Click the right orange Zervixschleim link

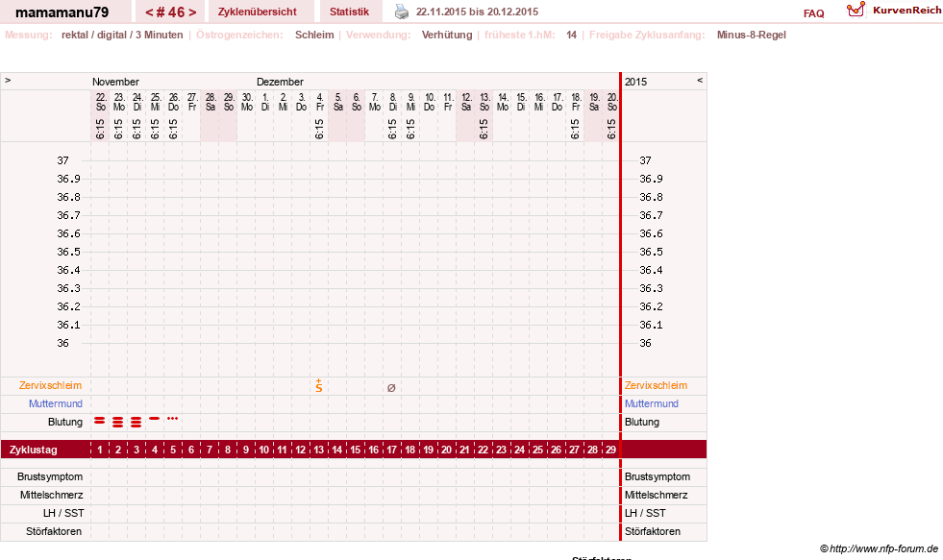656,386
